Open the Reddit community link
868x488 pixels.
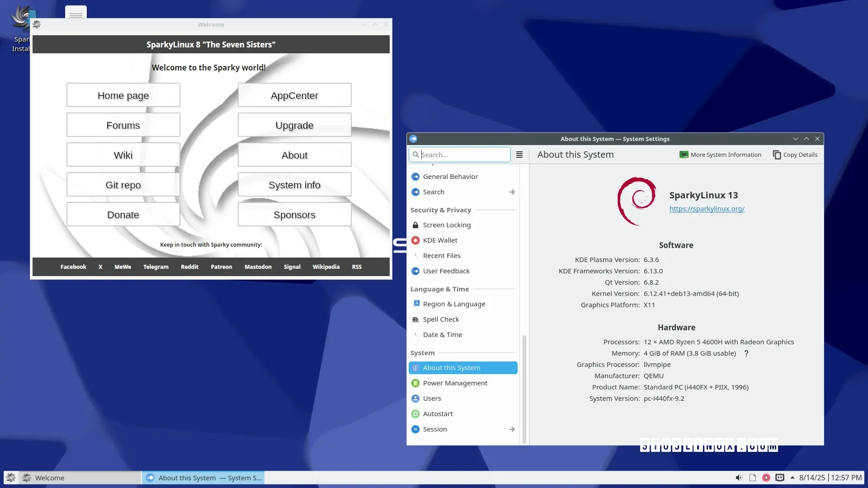pyautogui.click(x=189, y=267)
